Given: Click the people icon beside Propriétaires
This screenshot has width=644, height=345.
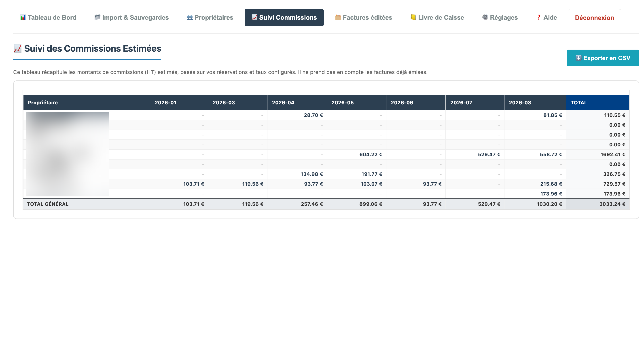Looking at the screenshot, I should point(190,17).
